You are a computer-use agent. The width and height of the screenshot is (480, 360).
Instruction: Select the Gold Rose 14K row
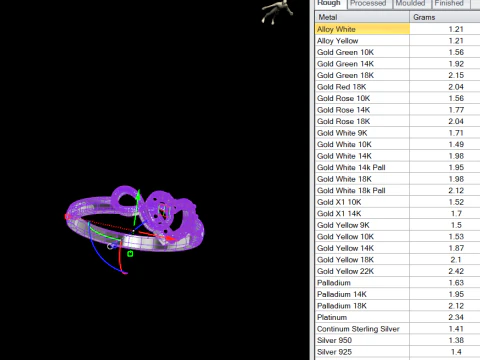pos(397,110)
